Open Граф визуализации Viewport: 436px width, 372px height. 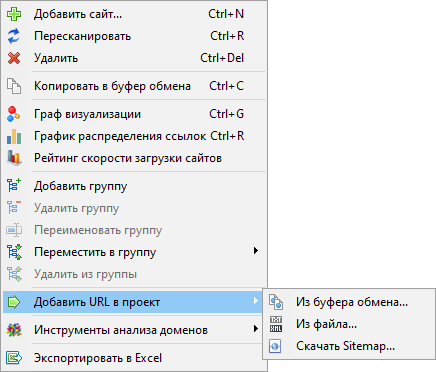133,114
